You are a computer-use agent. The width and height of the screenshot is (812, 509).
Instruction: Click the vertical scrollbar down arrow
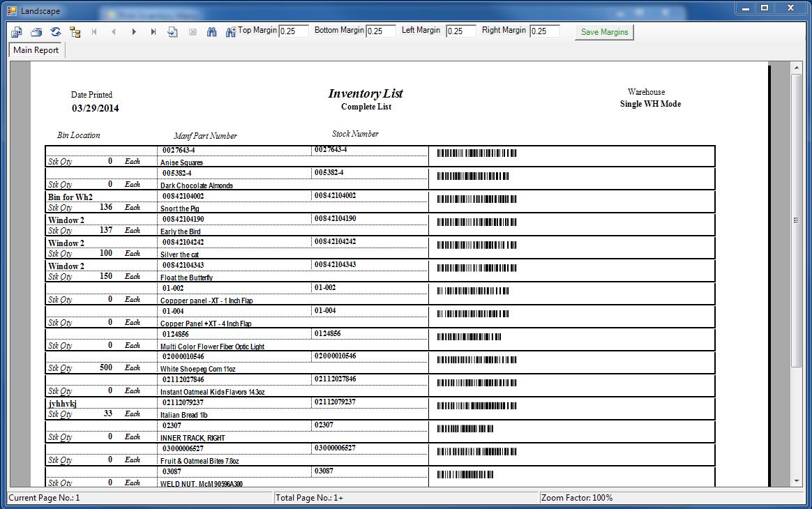[797, 481]
